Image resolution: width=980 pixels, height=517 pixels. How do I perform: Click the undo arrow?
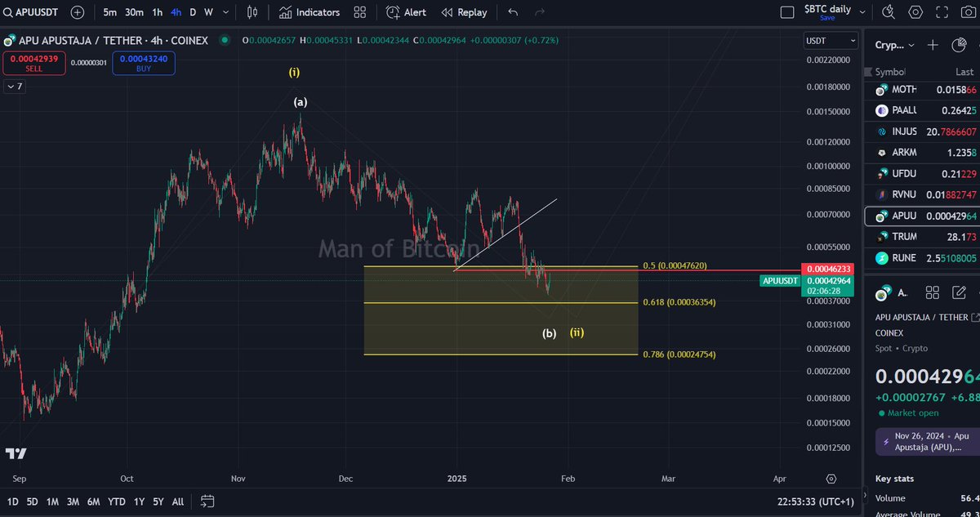point(513,12)
